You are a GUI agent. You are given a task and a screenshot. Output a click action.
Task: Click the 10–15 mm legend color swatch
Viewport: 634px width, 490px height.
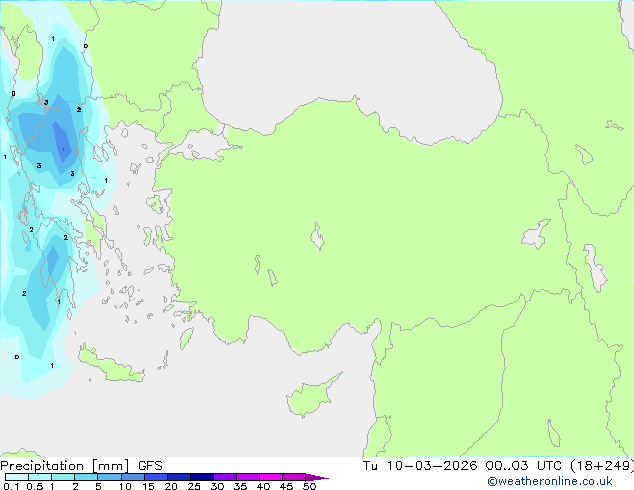click(132, 477)
